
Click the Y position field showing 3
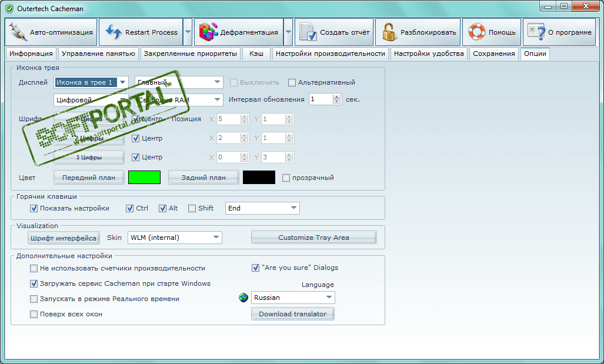273,157
